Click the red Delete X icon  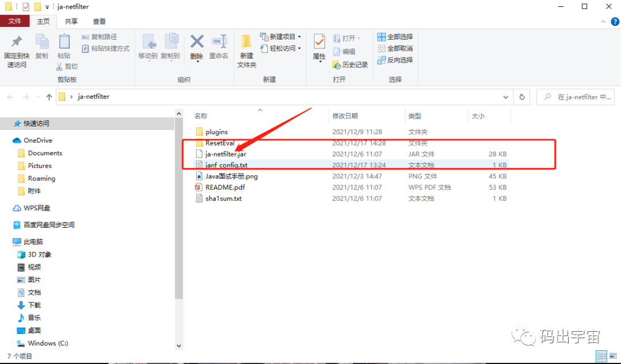(197, 41)
